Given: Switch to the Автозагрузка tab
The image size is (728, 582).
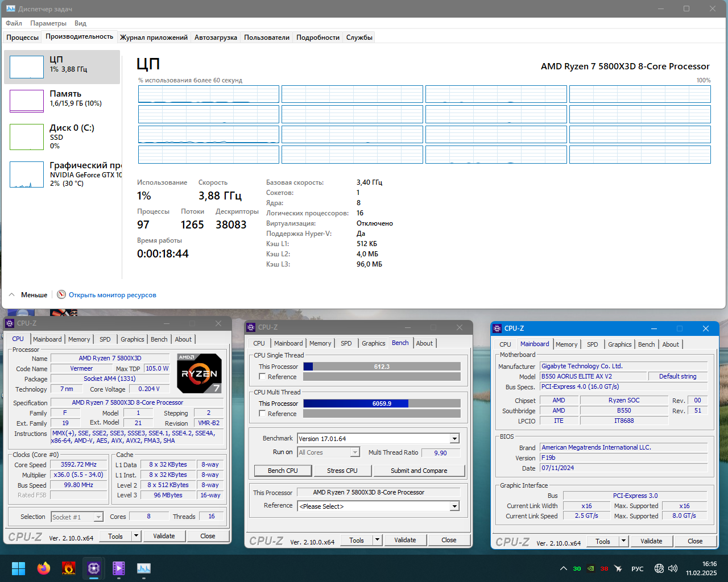Looking at the screenshot, I should [x=216, y=38].
